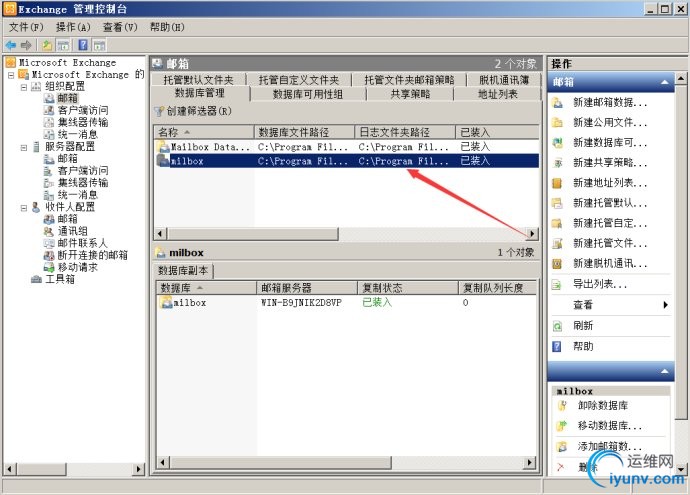The width and height of the screenshot is (690, 495).
Task: Collapse the 组织配置 tree node
Action: (24, 87)
